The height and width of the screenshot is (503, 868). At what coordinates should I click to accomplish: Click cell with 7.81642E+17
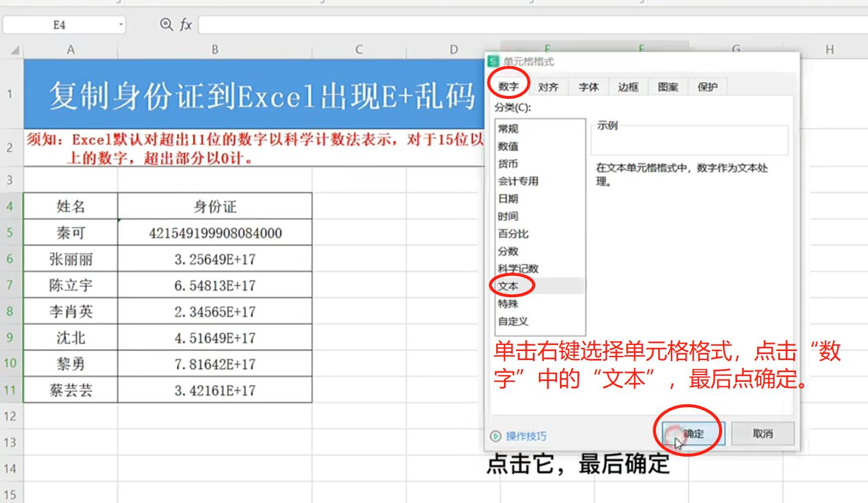(215, 364)
